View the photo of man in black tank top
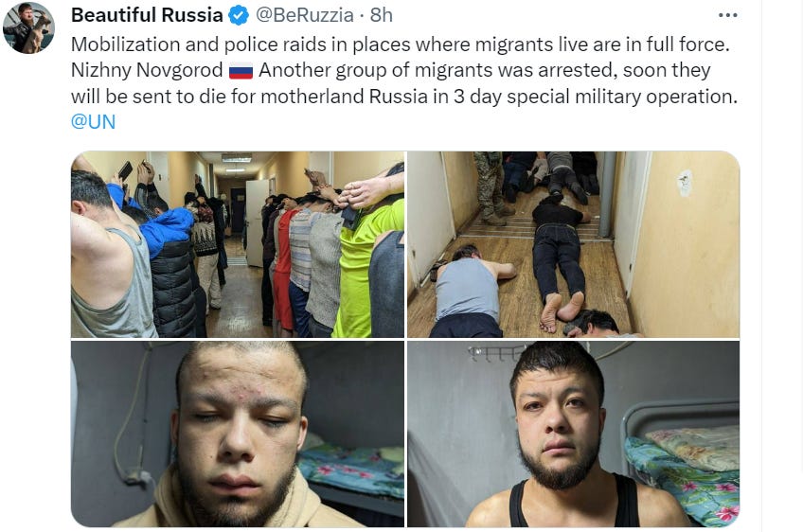This screenshot has height=532, width=803. pyautogui.click(x=573, y=434)
